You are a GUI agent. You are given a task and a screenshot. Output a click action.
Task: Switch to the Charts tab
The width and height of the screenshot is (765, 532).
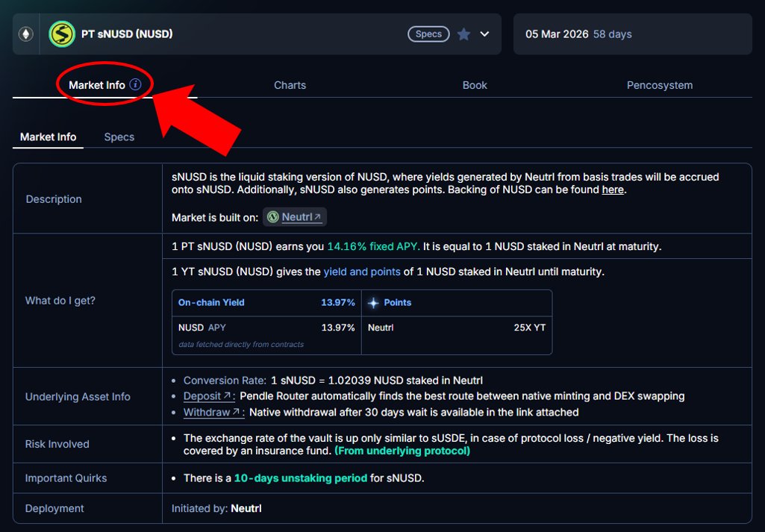point(290,85)
